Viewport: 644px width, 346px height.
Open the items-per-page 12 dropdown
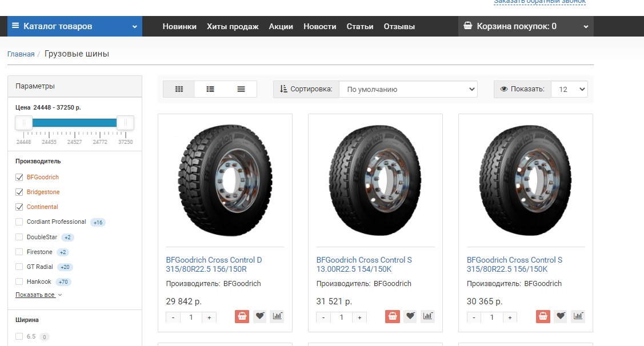[569, 89]
